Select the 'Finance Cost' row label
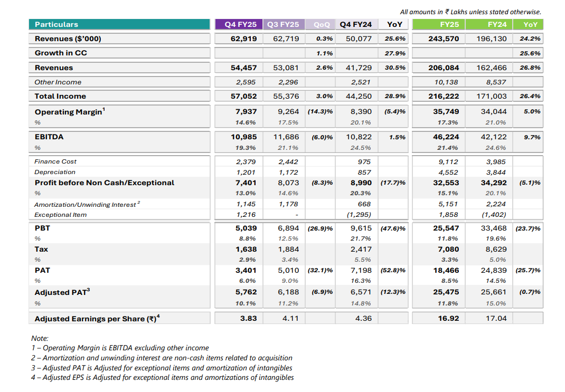The height and width of the screenshot is (392, 565). [x=55, y=161]
